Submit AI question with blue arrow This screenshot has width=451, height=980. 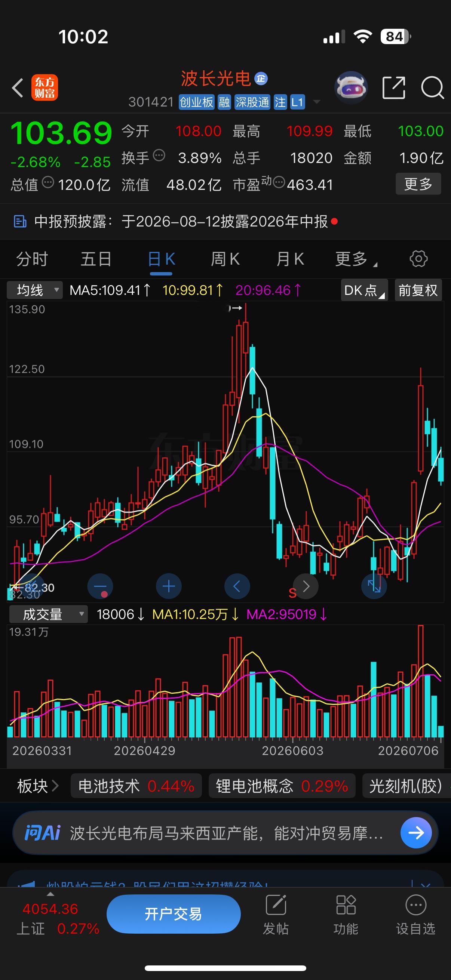416,833
